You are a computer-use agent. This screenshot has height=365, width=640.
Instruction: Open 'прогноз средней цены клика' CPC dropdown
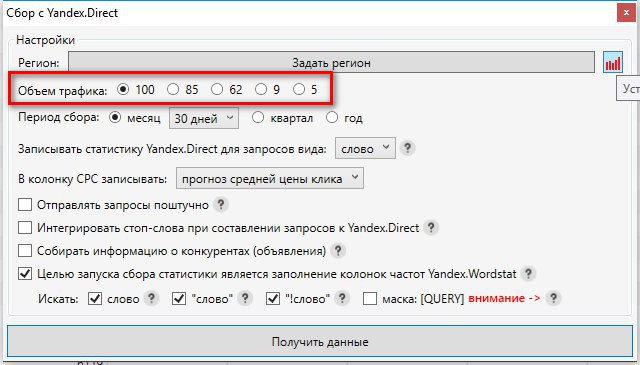click(270, 178)
